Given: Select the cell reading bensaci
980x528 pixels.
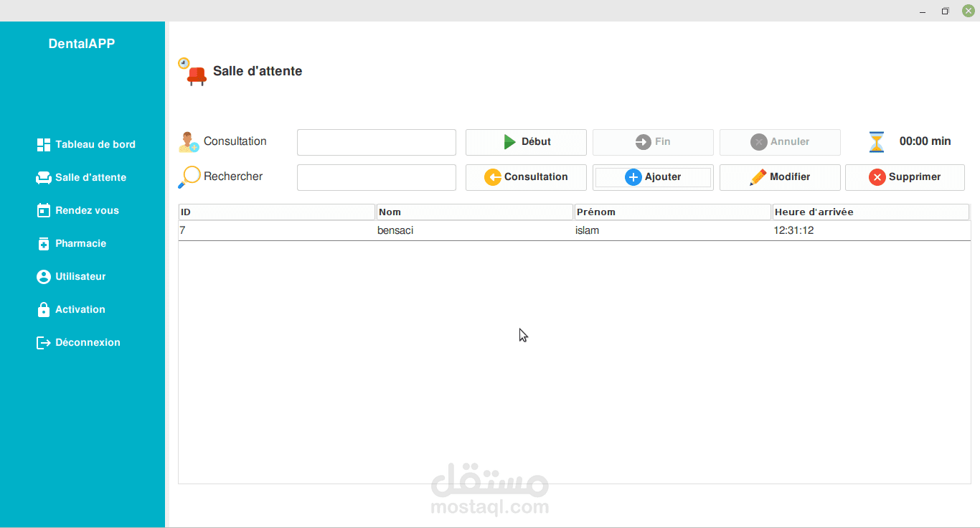Looking at the screenshot, I should pyautogui.click(x=475, y=230).
